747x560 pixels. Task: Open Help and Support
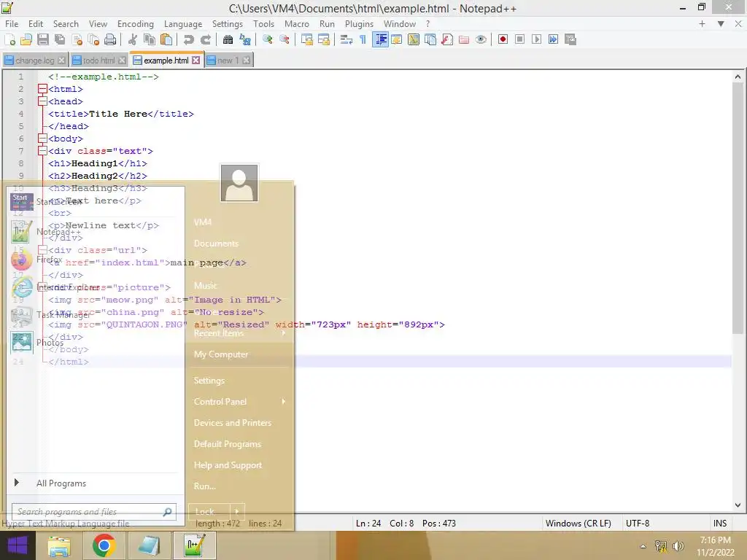[228, 465]
